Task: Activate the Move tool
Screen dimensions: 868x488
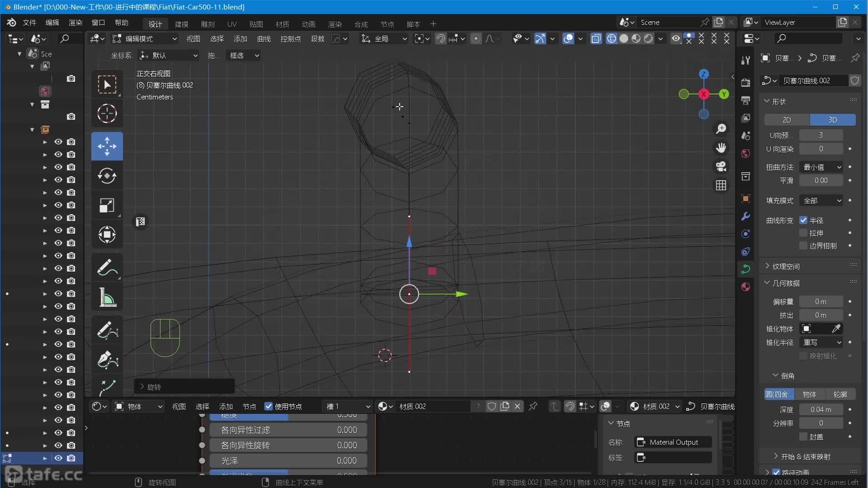Action: click(107, 146)
